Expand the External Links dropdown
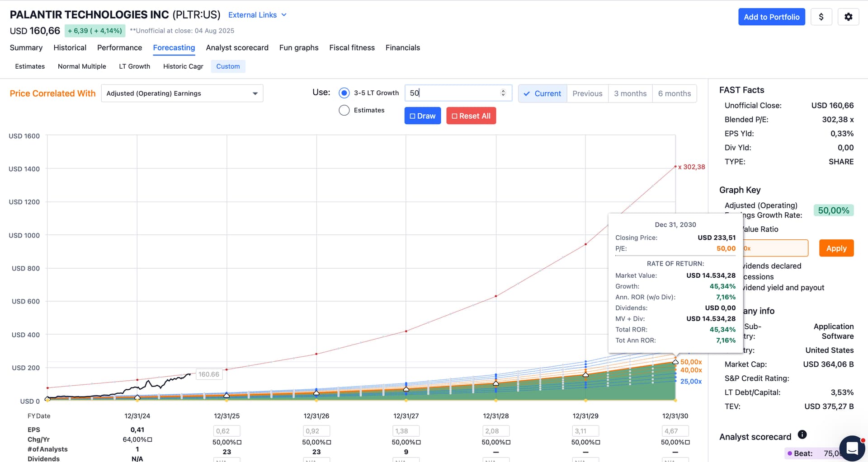 (x=257, y=15)
